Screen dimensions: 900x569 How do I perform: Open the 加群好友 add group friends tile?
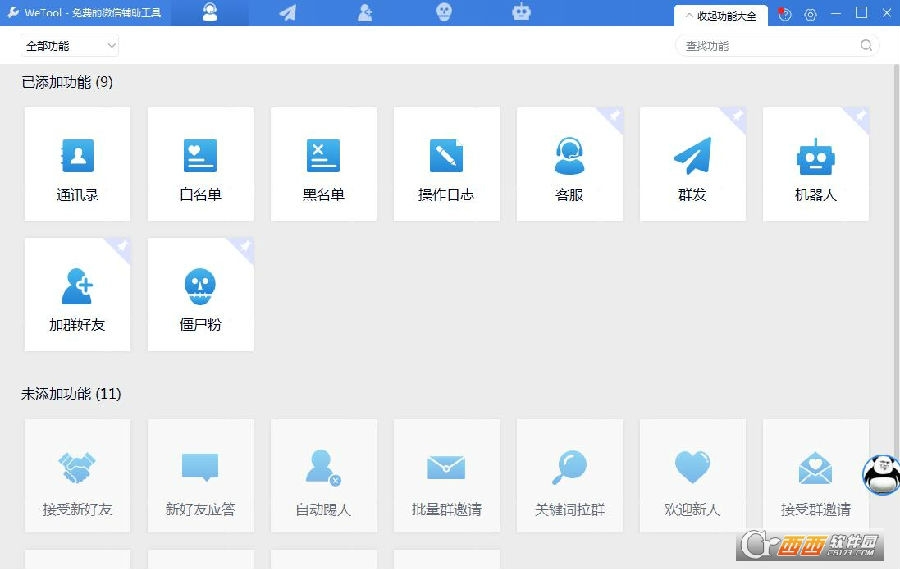[77, 294]
